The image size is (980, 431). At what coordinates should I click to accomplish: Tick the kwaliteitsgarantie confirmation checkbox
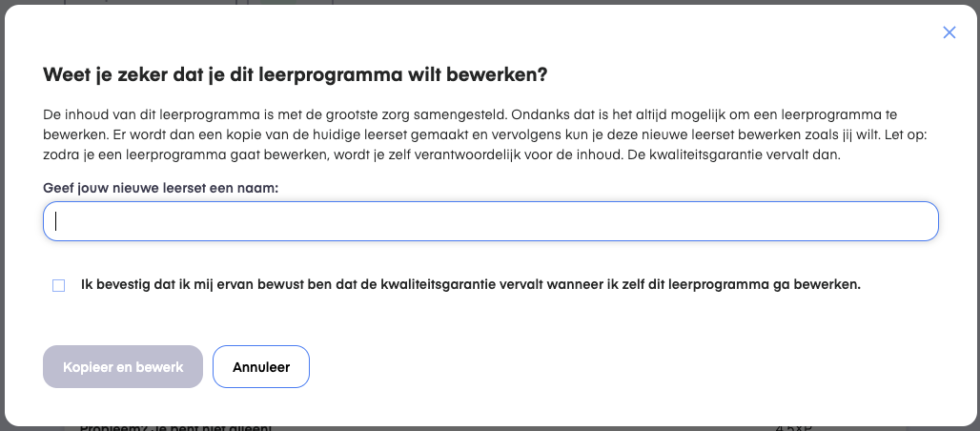pos(59,285)
